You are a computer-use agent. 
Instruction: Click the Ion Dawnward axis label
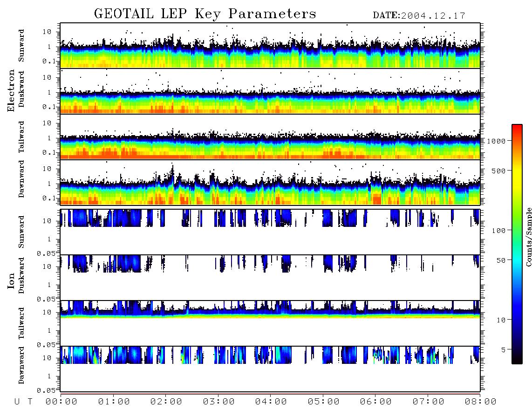coord(21,365)
